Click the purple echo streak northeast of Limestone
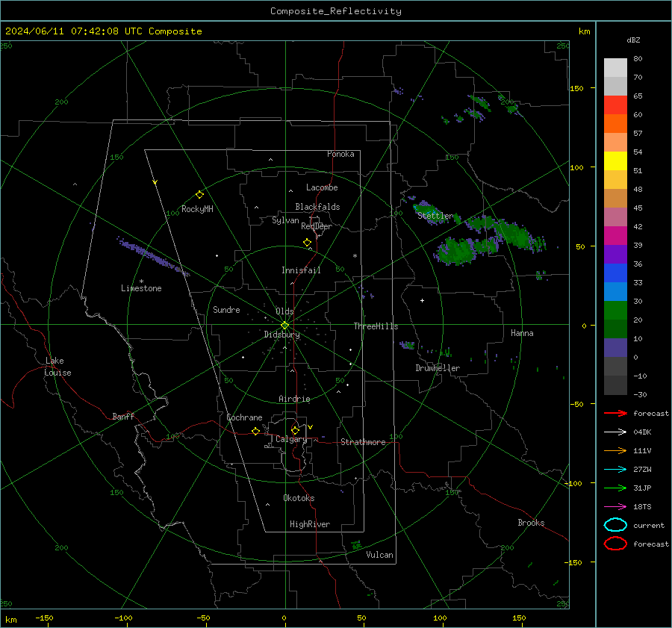The height and width of the screenshot is (628, 672). coord(153,256)
